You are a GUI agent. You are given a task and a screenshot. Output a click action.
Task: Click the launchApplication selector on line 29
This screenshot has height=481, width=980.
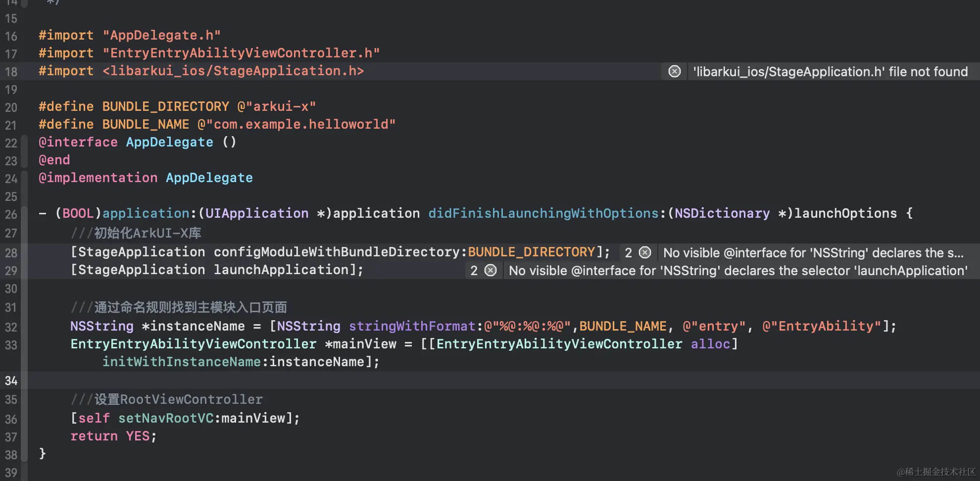click(x=281, y=270)
